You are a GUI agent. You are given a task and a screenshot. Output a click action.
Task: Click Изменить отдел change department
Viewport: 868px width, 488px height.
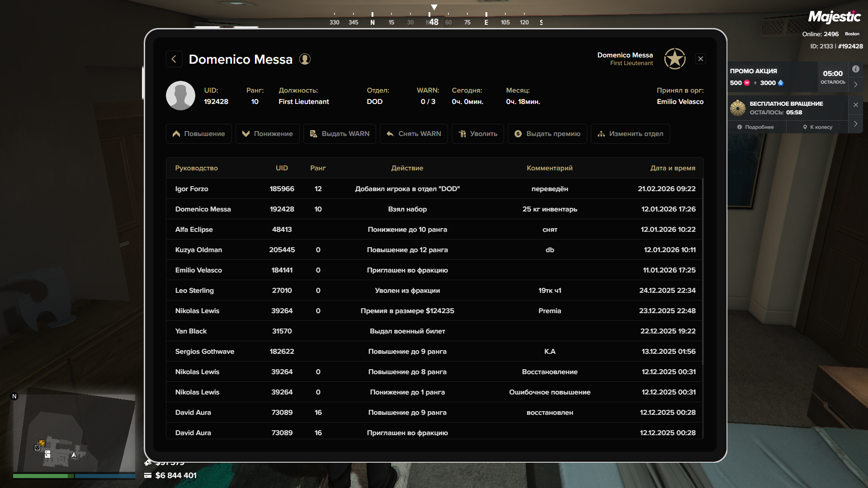coord(630,134)
